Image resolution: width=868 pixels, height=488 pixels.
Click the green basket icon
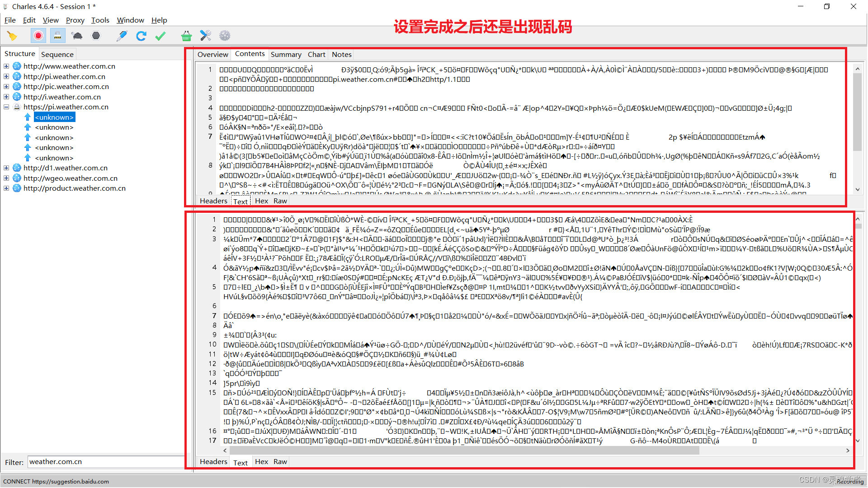pos(186,36)
